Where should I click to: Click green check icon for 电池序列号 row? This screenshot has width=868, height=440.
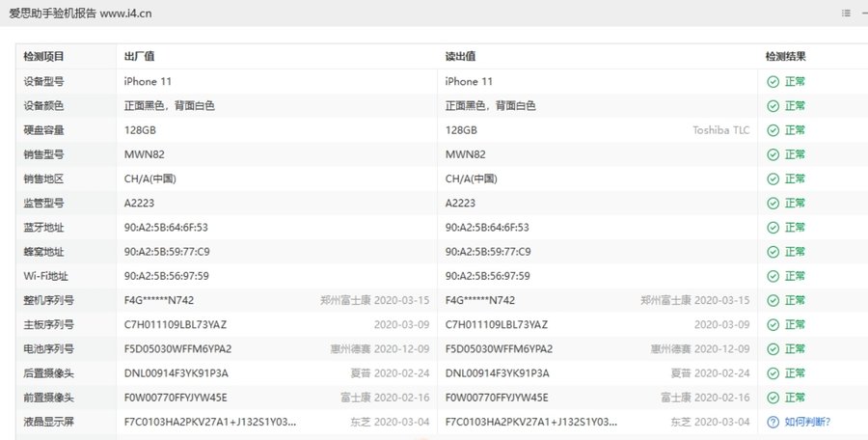pos(773,349)
